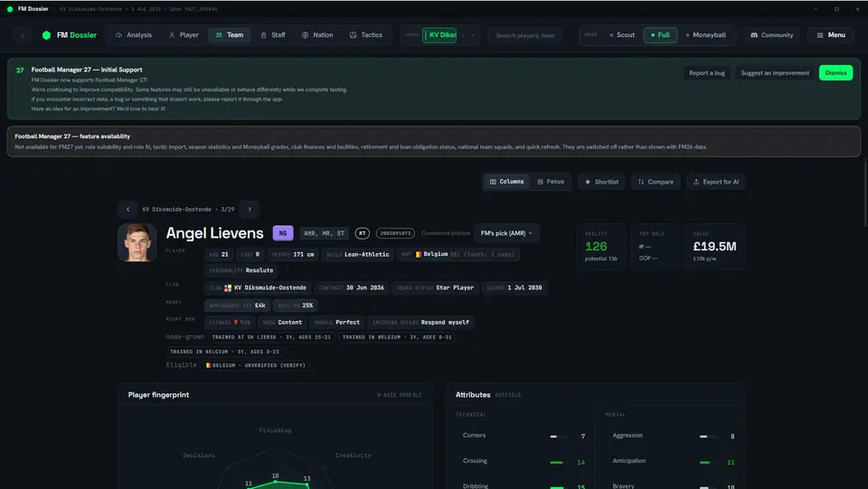
Task: Click the Staff clipboard icon
Action: tap(263, 35)
